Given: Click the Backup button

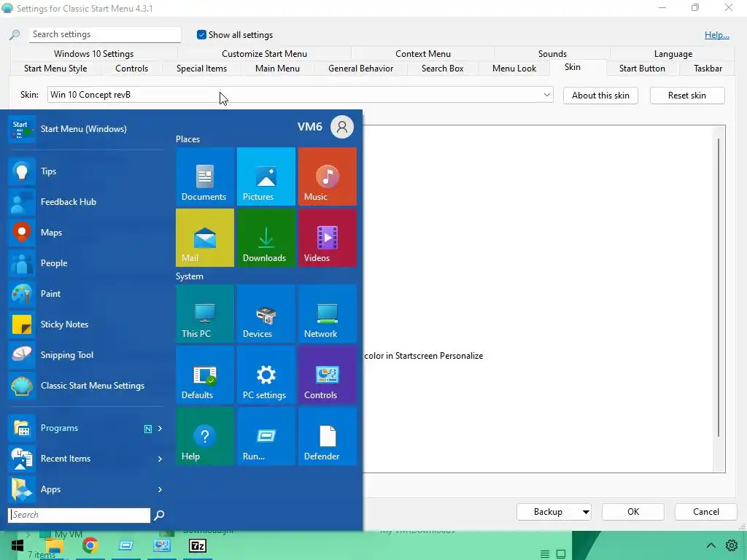Looking at the screenshot, I should click(549, 512).
